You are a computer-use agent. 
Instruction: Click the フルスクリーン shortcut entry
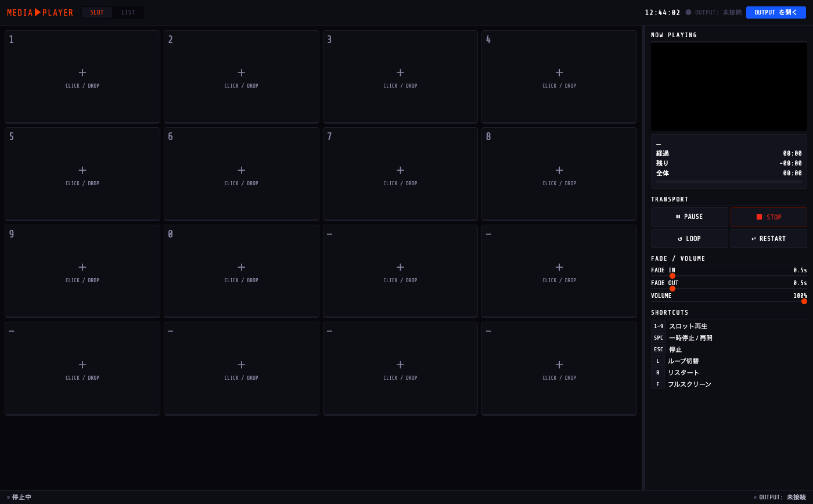tap(681, 384)
